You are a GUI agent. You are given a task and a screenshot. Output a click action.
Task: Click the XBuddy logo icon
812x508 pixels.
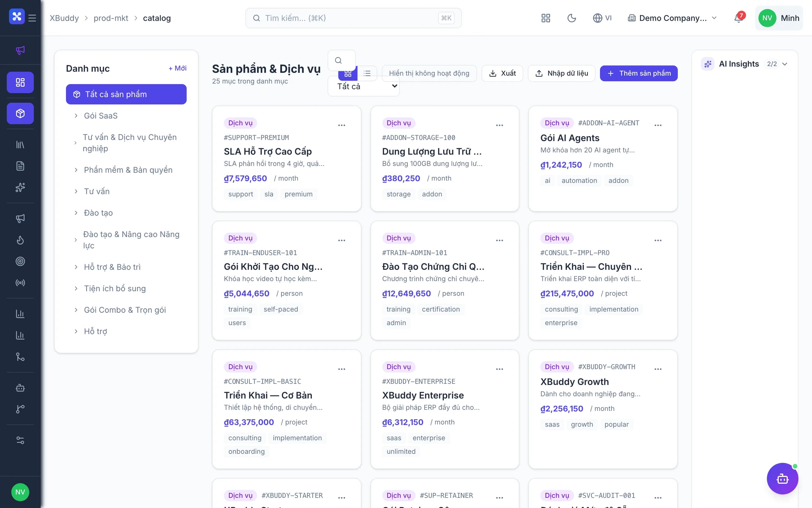(17, 16)
